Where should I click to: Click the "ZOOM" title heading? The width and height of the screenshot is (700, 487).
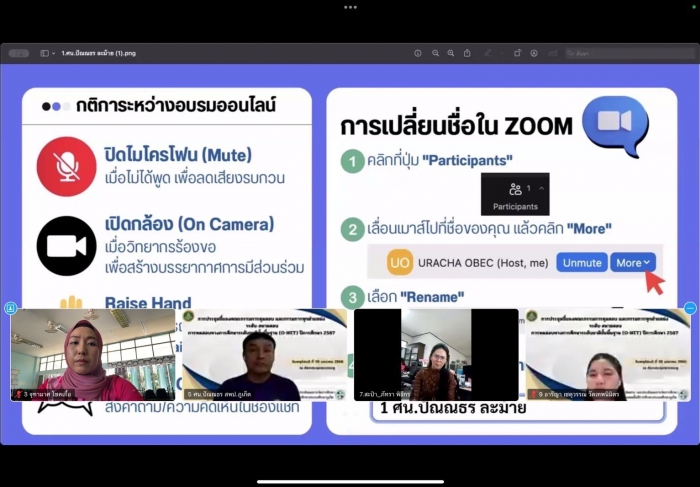538,127
